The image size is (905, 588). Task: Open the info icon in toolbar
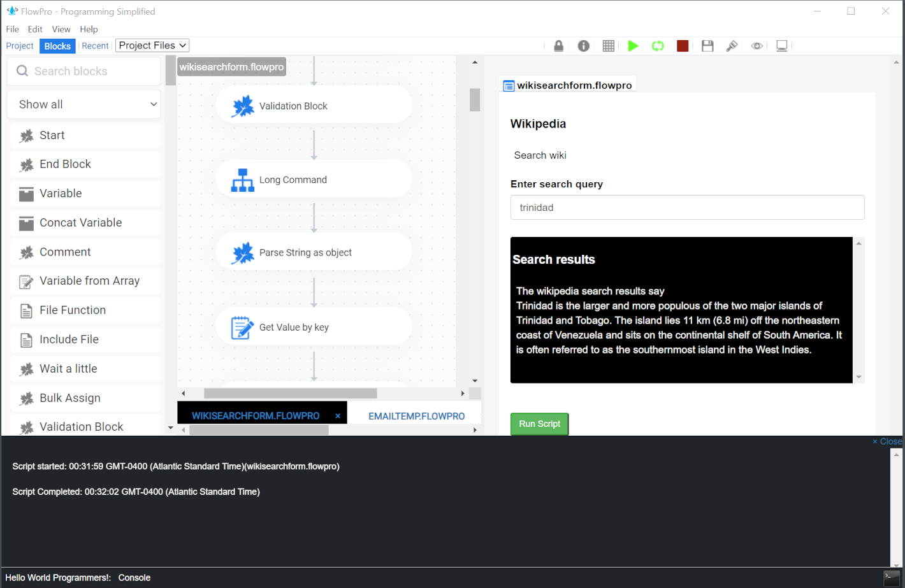[583, 46]
